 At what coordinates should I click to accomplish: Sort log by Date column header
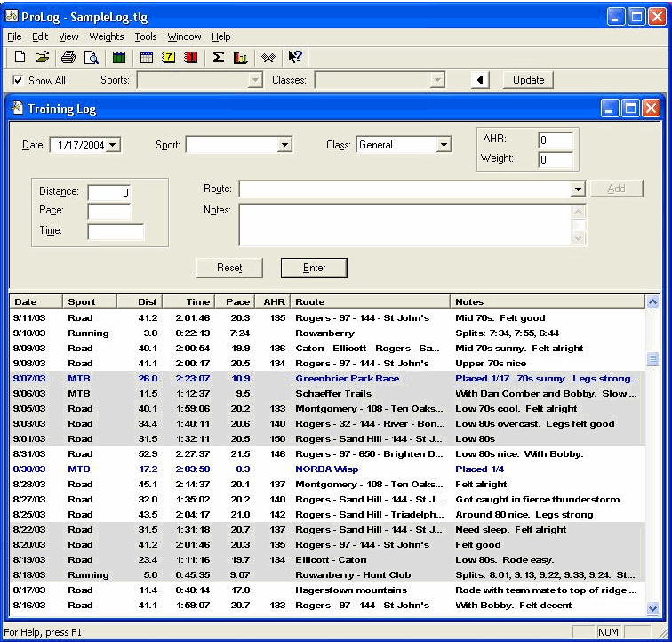pyautogui.click(x=36, y=302)
